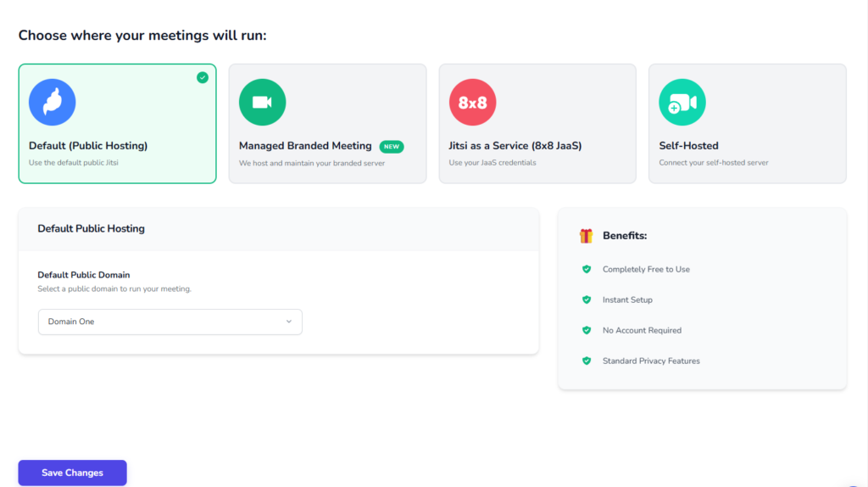This screenshot has height=487, width=868.
Task: Click 'Completely Free to Use' text
Action: (x=646, y=269)
